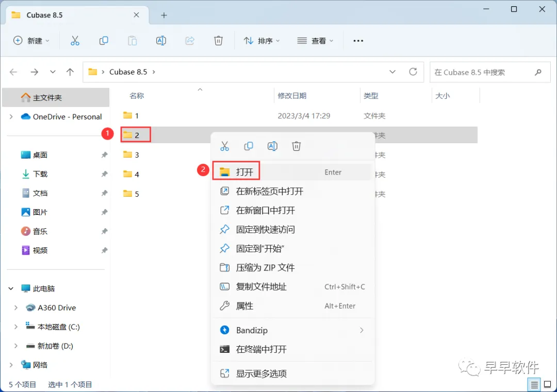Expand the 本地磁盘 (C:) node
The image size is (557, 392).
click(16, 327)
